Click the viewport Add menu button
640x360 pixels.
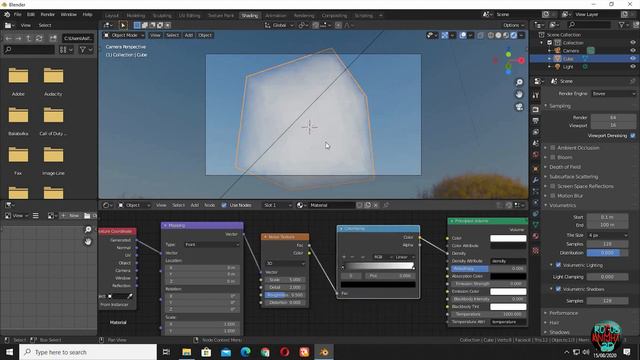(189, 36)
